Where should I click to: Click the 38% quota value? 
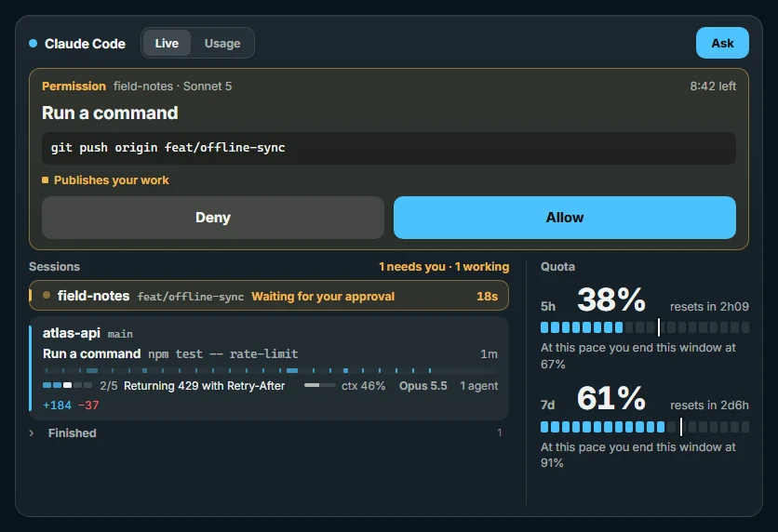click(x=611, y=299)
